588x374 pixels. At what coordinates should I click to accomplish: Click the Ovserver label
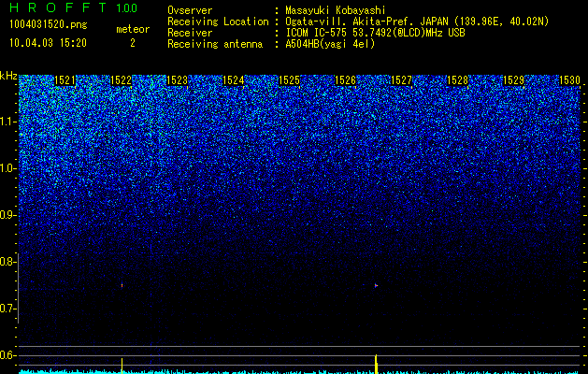pyautogui.click(x=190, y=10)
